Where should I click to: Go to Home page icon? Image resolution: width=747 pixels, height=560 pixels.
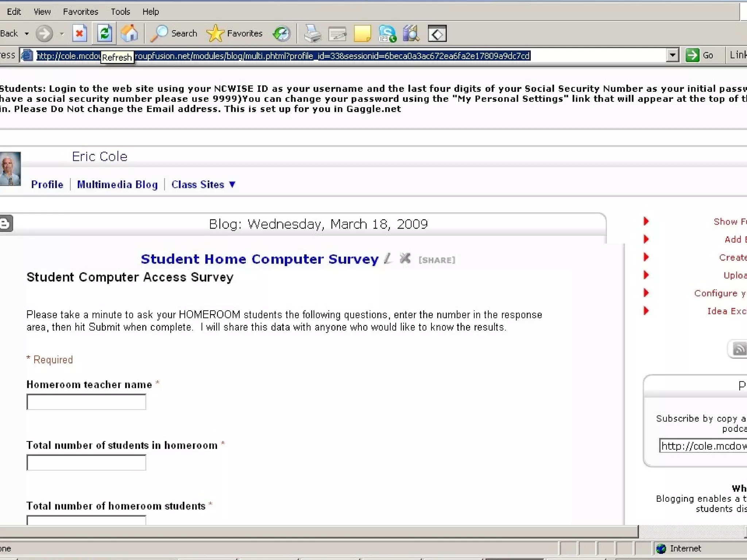[129, 34]
